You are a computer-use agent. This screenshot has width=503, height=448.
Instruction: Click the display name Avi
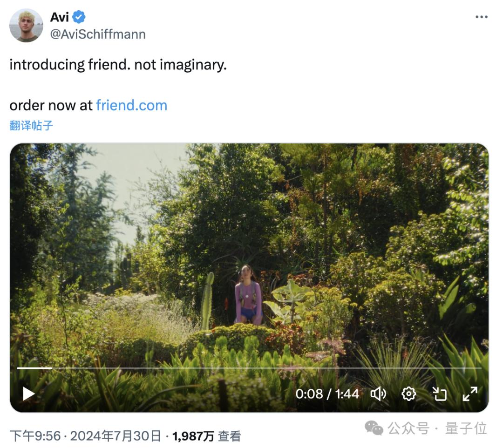59,17
